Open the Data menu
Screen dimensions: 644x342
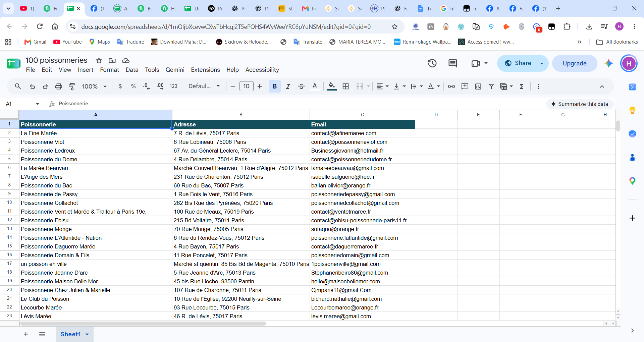point(132,70)
